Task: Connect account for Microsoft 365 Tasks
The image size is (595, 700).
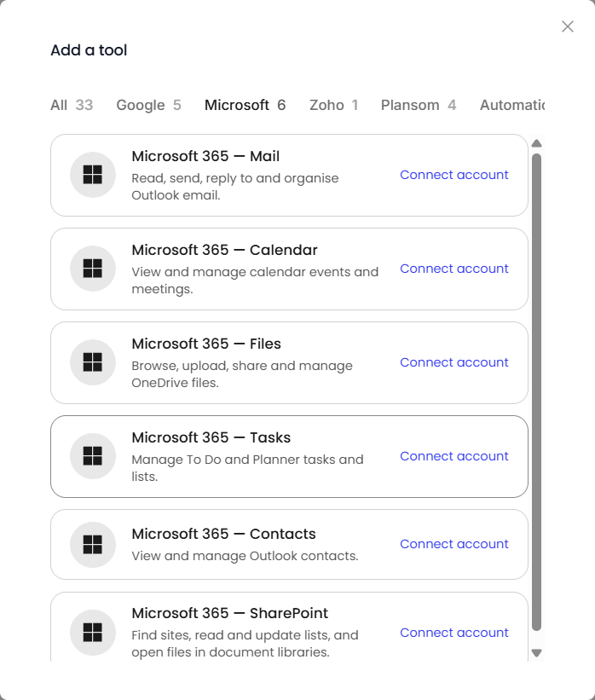Action: pos(454,456)
